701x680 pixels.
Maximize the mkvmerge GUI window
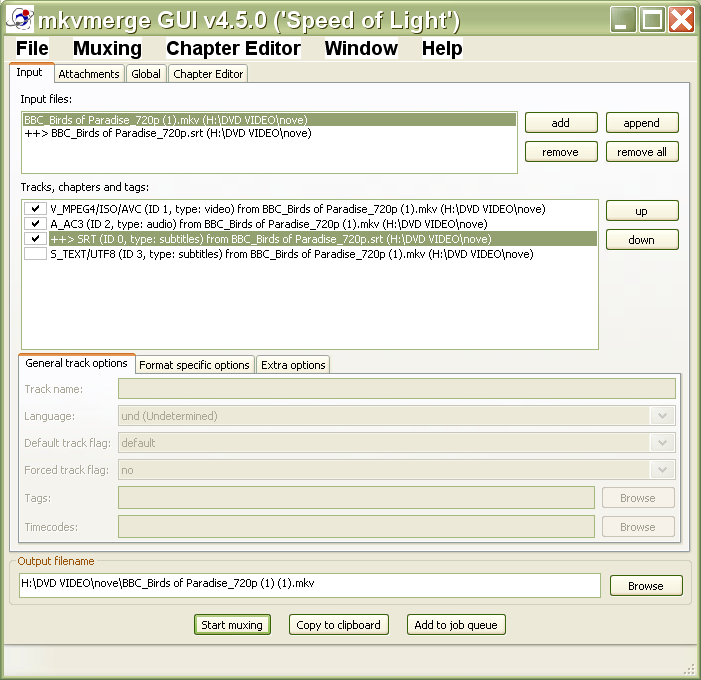click(x=652, y=20)
